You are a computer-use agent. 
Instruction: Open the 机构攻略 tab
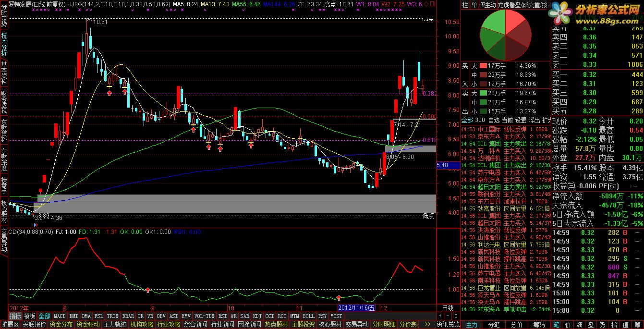click(142, 325)
